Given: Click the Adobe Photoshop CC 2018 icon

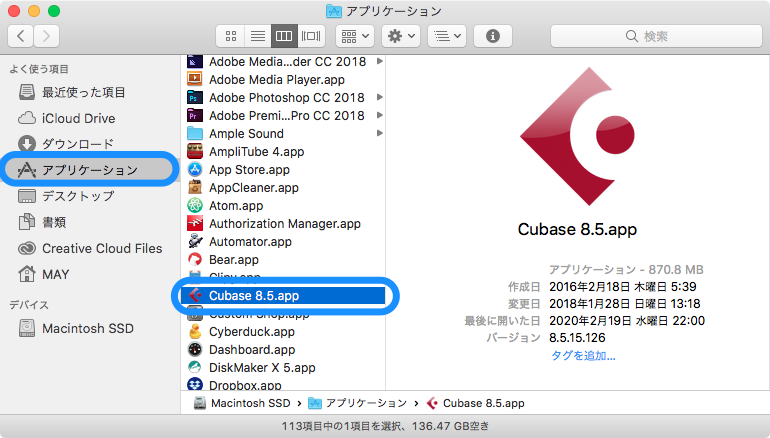Looking at the screenshot, I should pos(195,98).
